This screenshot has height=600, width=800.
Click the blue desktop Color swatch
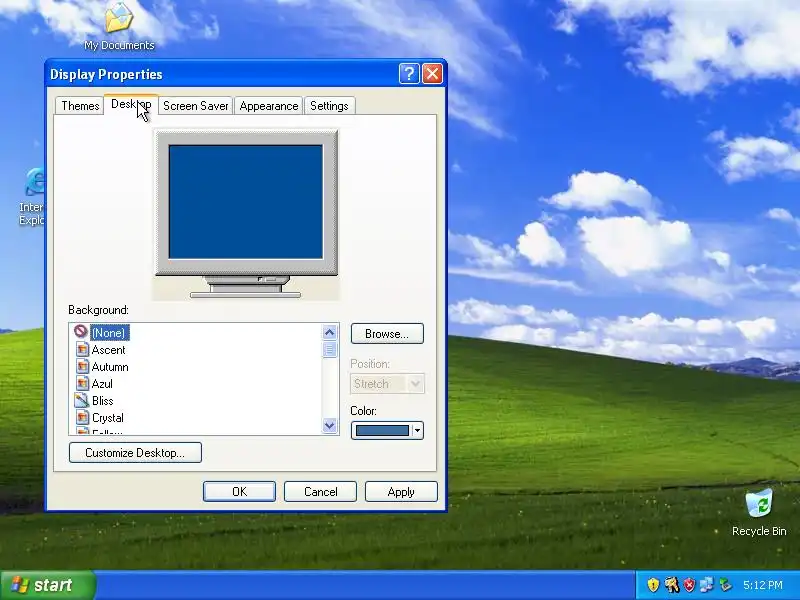coord(382,431)
